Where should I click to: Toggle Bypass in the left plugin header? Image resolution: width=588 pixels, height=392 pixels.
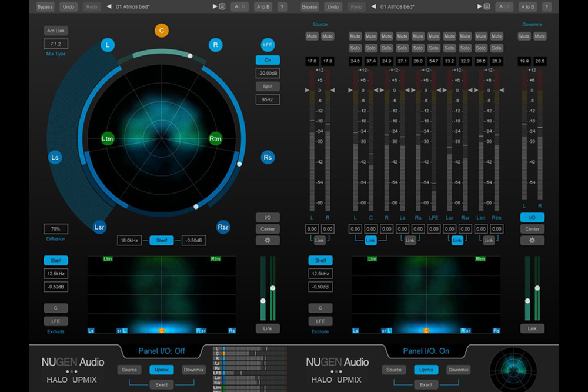point(45,7)
